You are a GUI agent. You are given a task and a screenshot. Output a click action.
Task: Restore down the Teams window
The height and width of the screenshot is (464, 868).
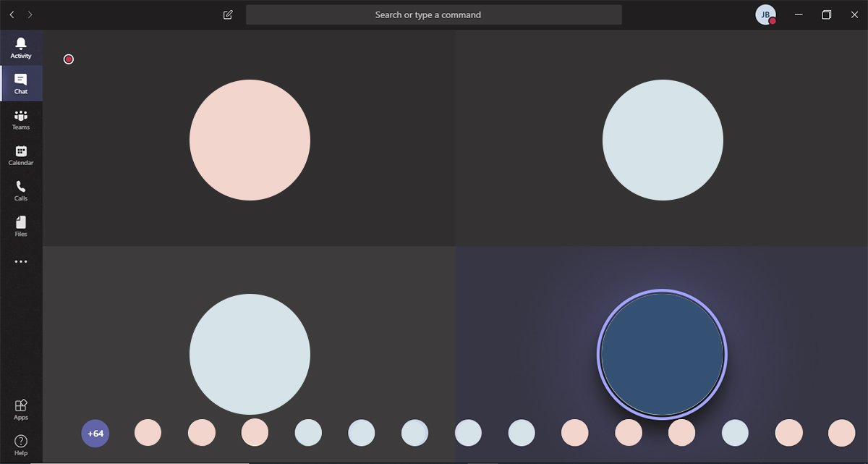pyautogui.click(x=827, y=14)
